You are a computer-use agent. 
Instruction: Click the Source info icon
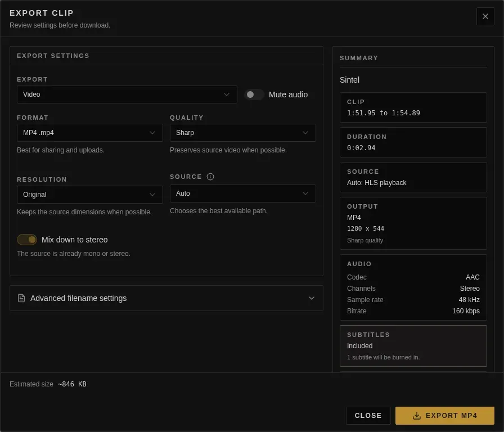[x=210, y=177]
